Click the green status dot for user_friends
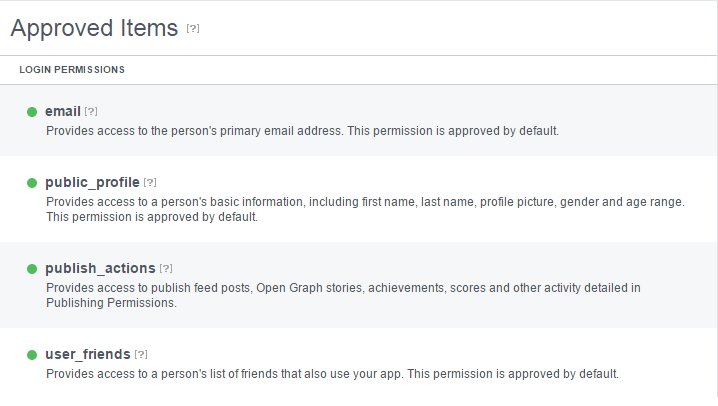 pyautogui.click(x=32, y=355)
